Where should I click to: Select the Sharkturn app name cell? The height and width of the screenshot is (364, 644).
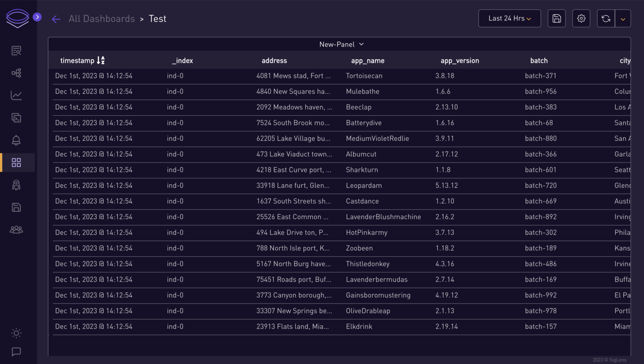362,170
